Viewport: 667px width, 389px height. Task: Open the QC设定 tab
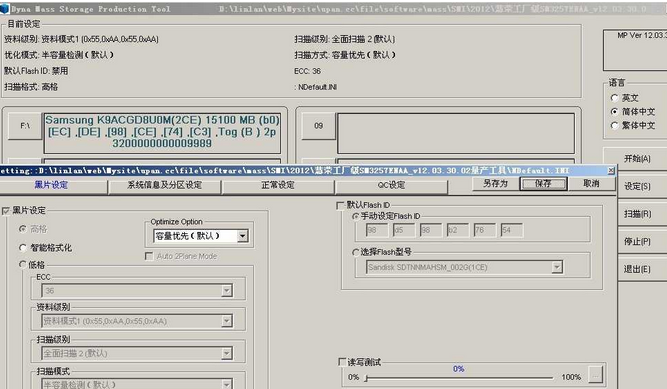click(391, 186)
